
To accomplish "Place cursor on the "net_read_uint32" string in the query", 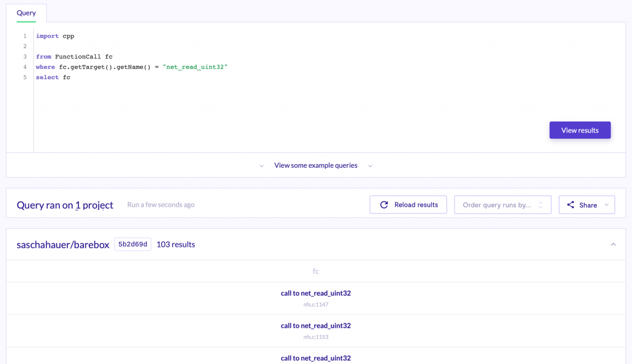I will [195, 67].
